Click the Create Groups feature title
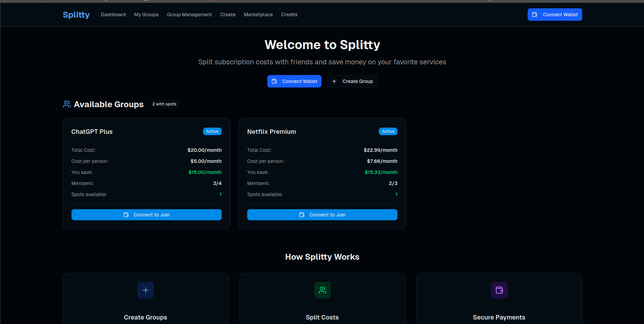This screenshot has width=644, height=324. click(145, 317)
